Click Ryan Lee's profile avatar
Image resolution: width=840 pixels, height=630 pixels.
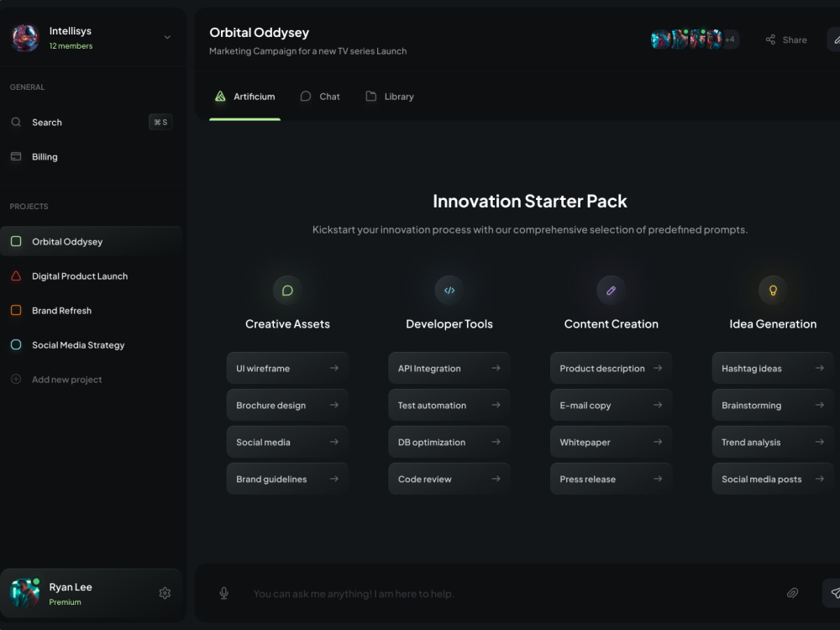[x=24, y=593]
